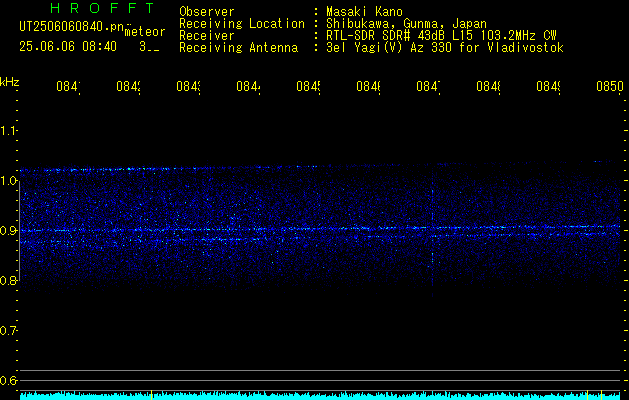Click the gray vertical bar beside 0.9 label
The image size is (629, 400).
(x=19, y=233)
